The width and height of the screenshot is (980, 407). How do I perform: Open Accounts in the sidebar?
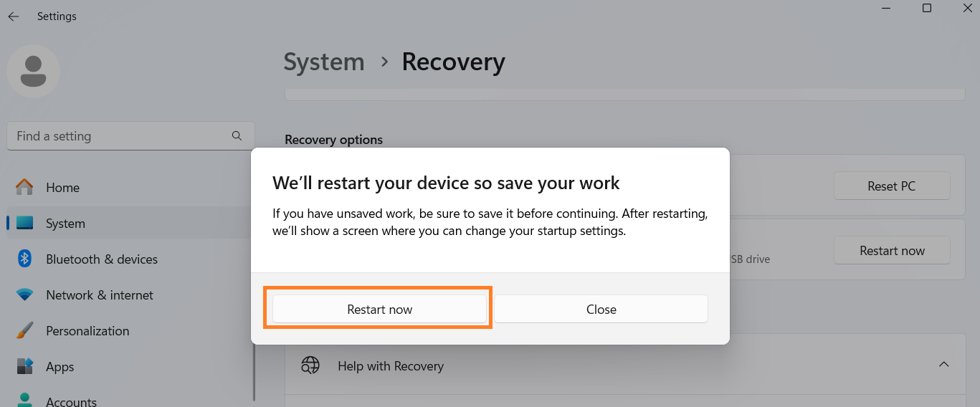click(x=71, y=401)
